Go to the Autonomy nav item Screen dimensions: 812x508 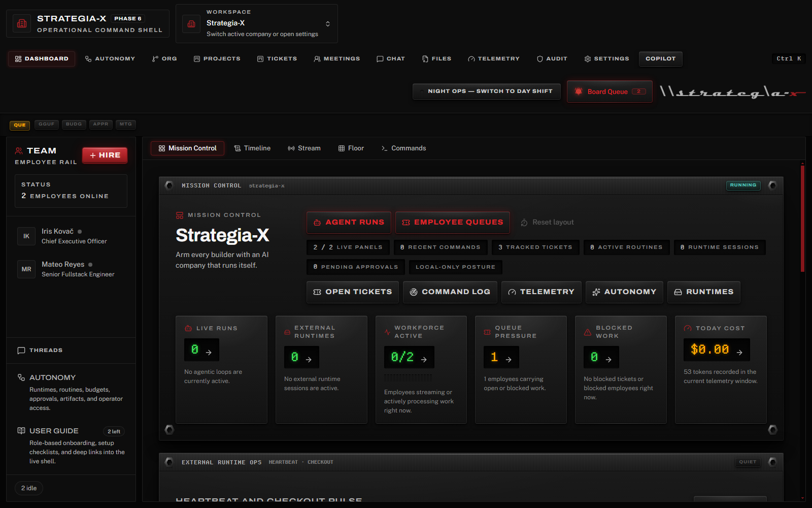(110, 59)
